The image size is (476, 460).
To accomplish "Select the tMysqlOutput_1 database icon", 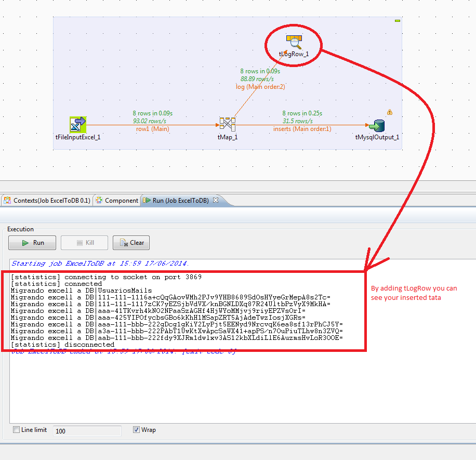I will (377, 125).
